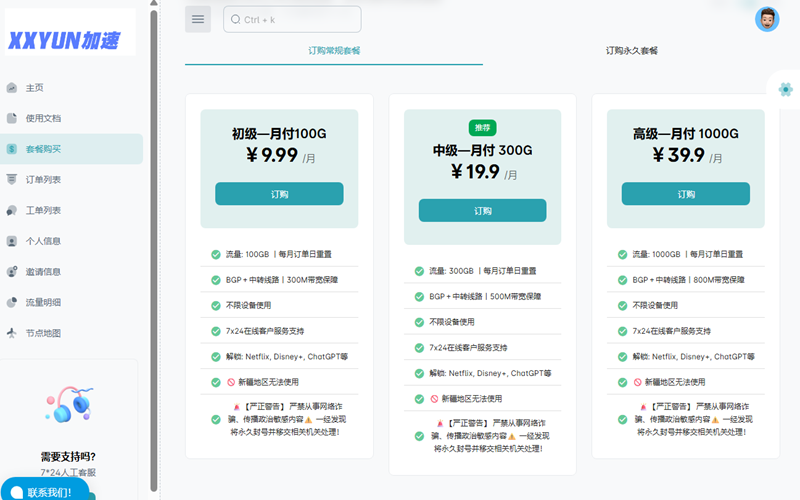Image resolution: width=800 pixels, height=500 pixels.
Task: Click the 联系我们 support button
Action: click(x=46, y=491)
